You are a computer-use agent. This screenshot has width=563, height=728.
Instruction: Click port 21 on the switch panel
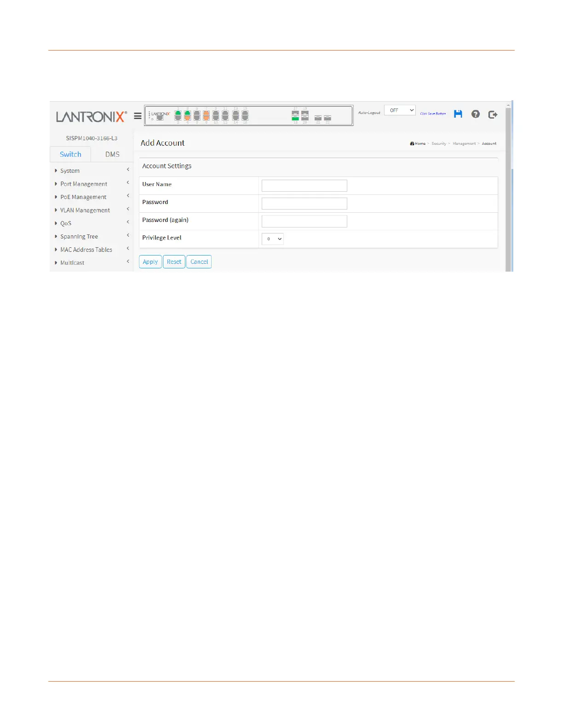318,118
